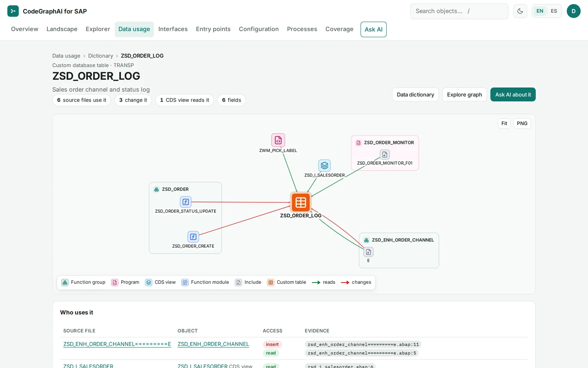588x368 pixels.
Task: Switch language to ES
Action: (x=554, y=11)
